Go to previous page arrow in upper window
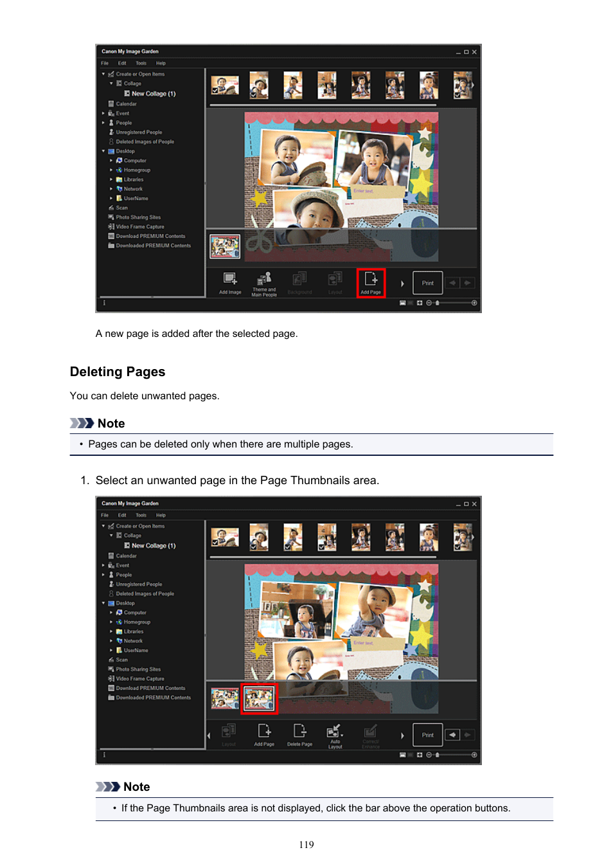 point(453,283)
